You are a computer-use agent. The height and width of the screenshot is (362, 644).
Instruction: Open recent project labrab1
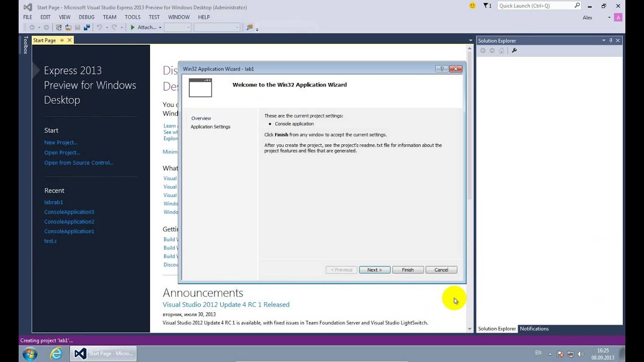[x=53, y=202]
